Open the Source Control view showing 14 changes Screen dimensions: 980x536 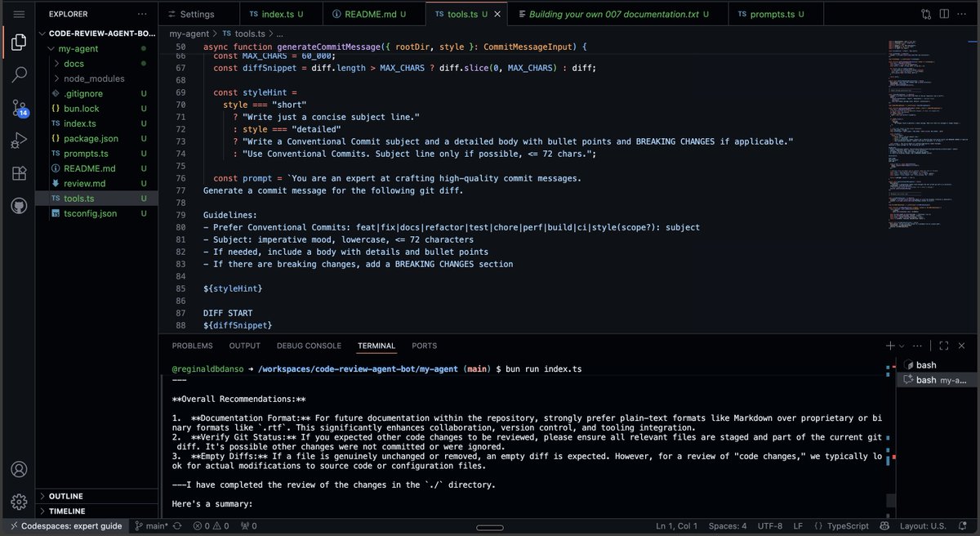pyautogui.click(x=19, y=107)
